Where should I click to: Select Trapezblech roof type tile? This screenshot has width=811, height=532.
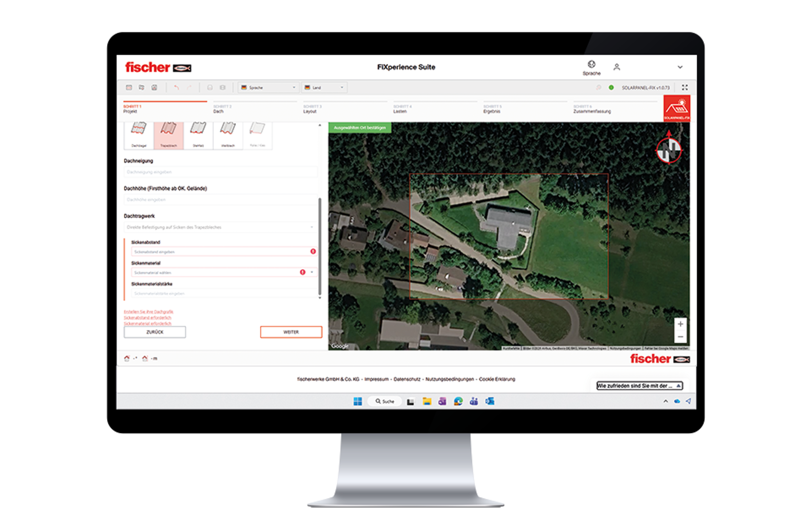tap(168, 135)
